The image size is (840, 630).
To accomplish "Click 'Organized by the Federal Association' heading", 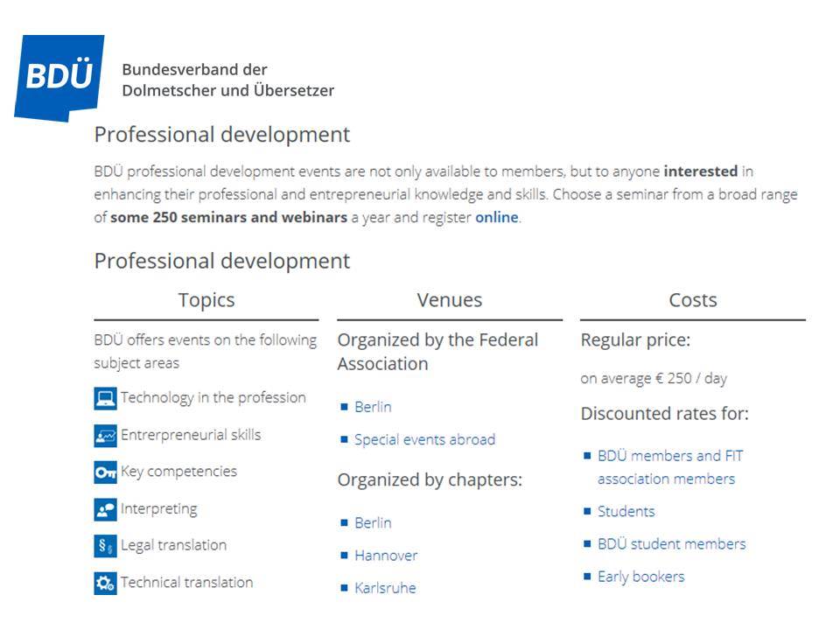I will point(437,352).
